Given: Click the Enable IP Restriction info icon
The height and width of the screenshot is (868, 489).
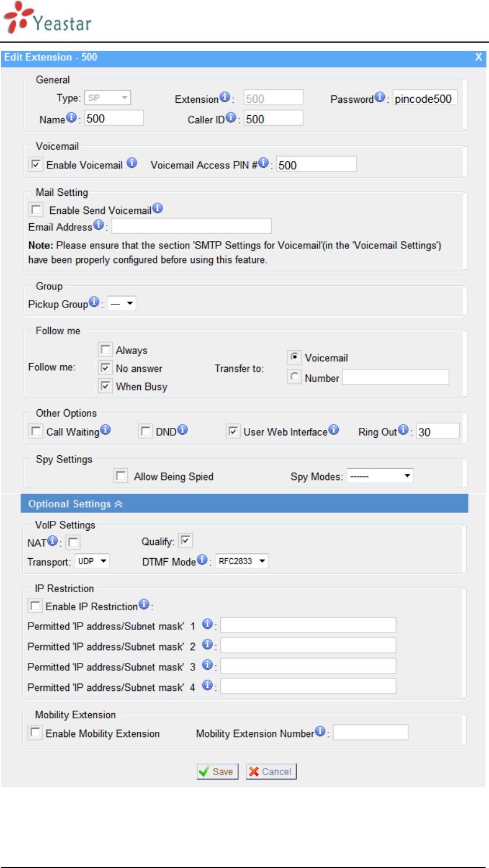Looking at the screenshot, I should click(x=144, y=604).
